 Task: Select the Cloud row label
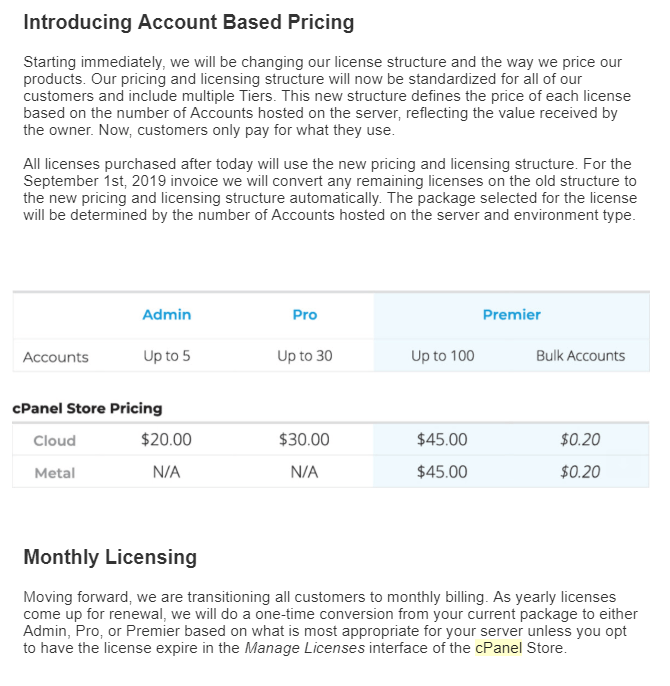(54, 441)
